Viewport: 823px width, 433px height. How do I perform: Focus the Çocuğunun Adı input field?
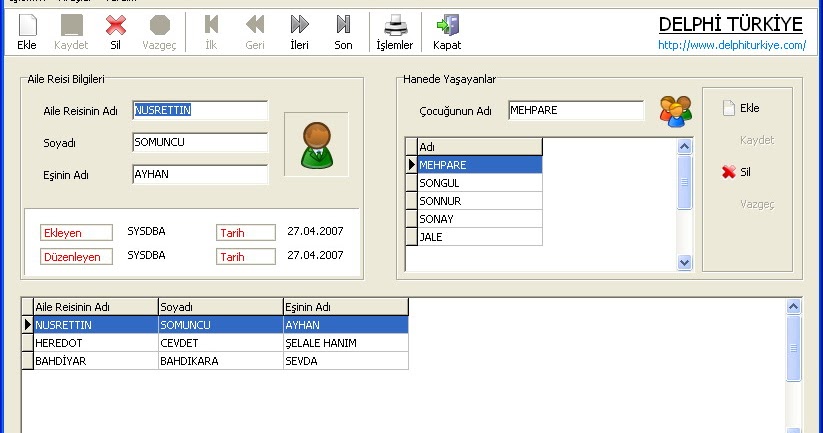point(576,111)
